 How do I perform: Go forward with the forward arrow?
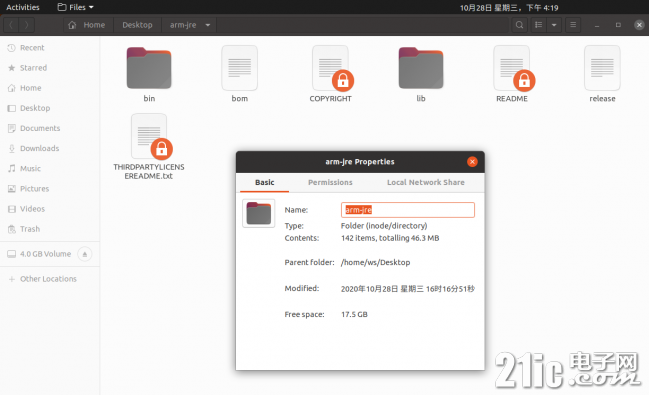pyautogui.click(x=26, y=25)
